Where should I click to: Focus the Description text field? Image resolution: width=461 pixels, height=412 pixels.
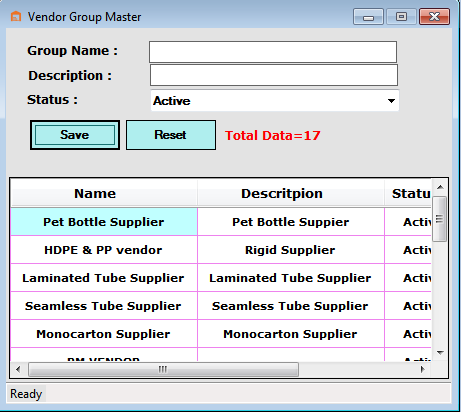tap(274, 75)
